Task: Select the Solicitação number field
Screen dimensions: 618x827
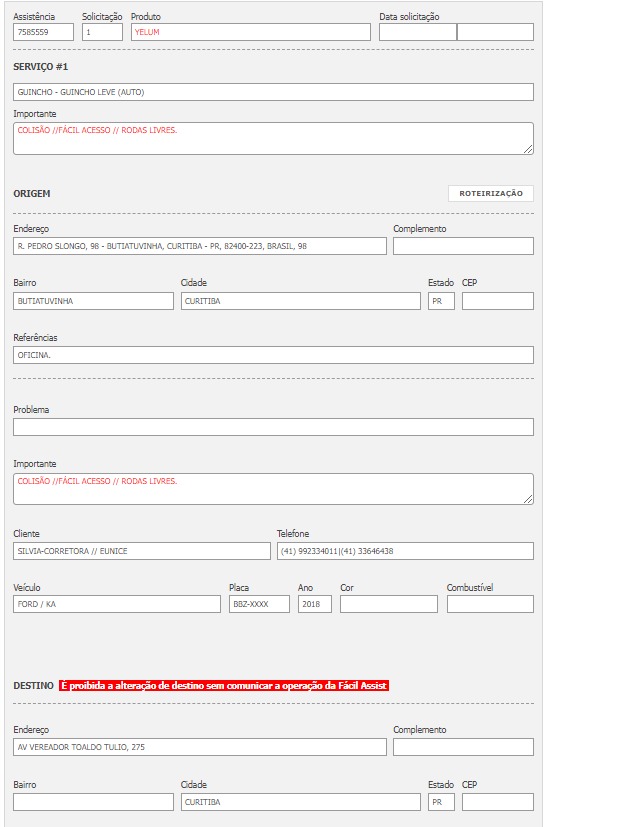Action: click(x=102, y=32)
